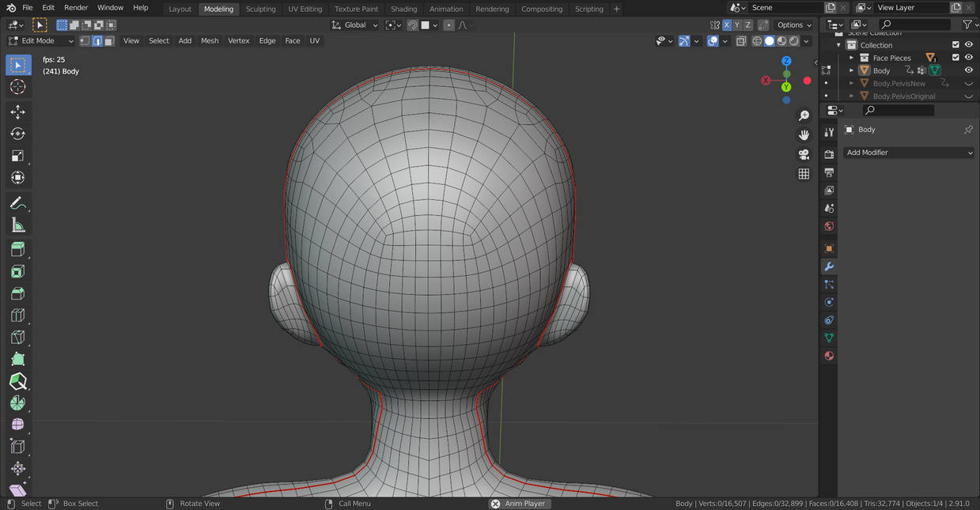Choose the Scale tool
Image resolution: width=980 pixels, height=510 pixels.
click(x=17, y=156)
